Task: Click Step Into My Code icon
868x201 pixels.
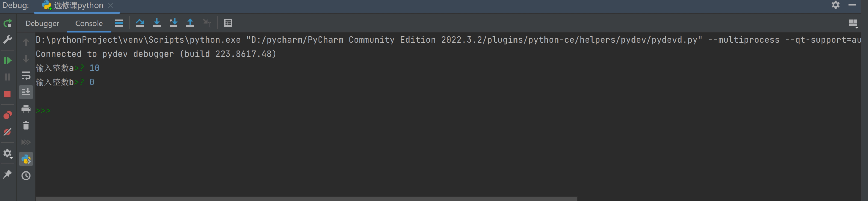Action: point(173,23)
